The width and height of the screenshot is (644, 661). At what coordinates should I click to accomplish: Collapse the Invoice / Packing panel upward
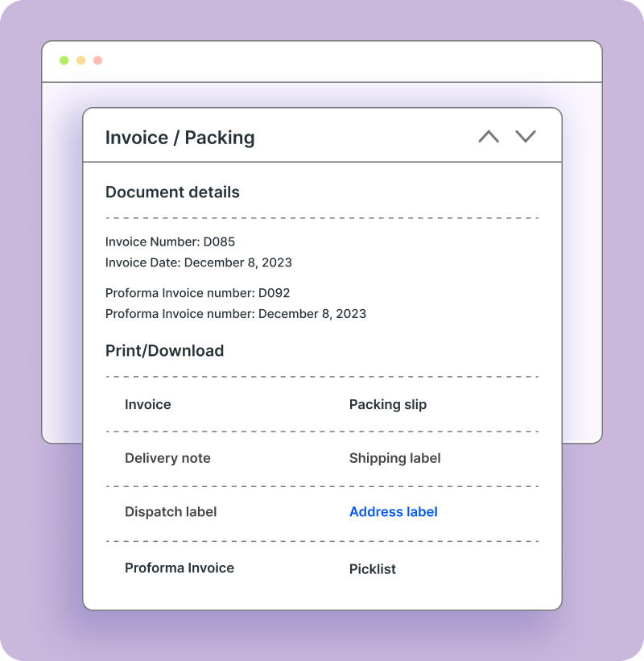point(487,137)
